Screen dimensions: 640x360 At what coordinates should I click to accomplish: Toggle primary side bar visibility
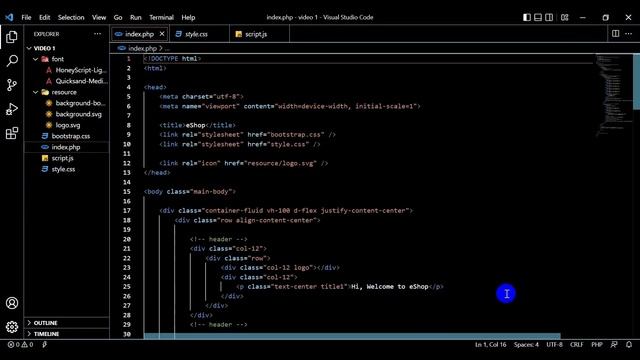click(527, 17)
